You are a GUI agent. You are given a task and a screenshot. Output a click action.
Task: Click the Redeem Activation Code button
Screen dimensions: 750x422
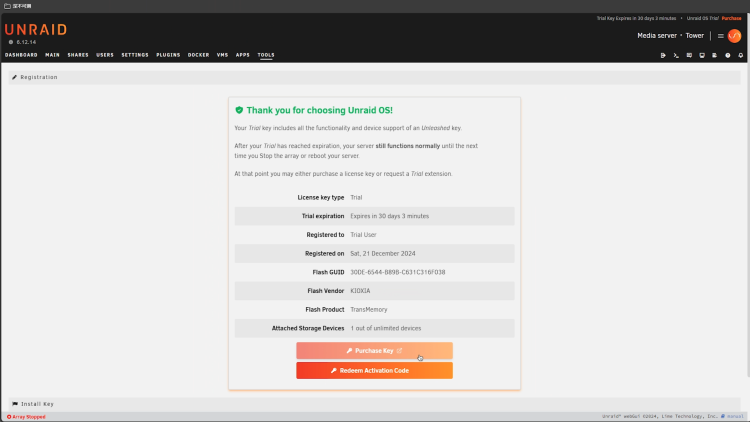click(x=374, y=370)
